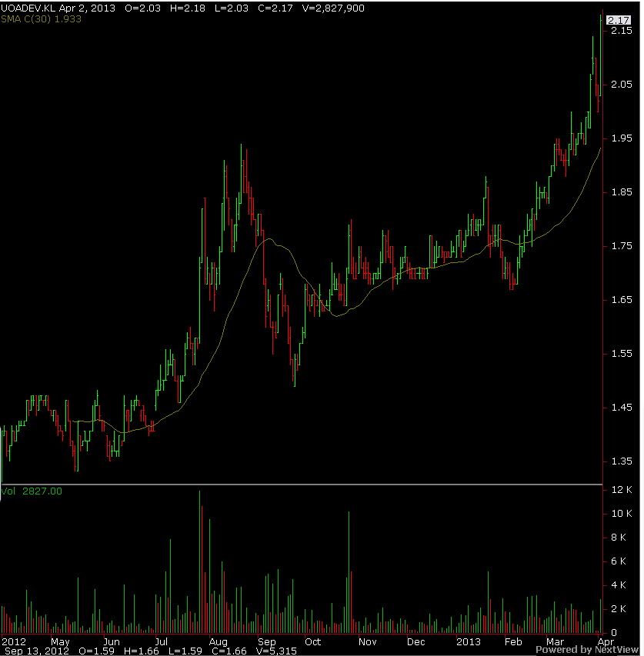Click the 1.65 price axis label
This screenshot has height=656, width=644.
click(x=622, y=300)
